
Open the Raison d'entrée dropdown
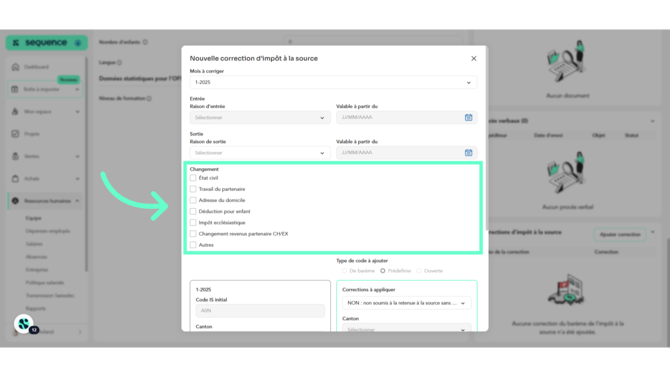pyautogui.click(x=260, y=118)
